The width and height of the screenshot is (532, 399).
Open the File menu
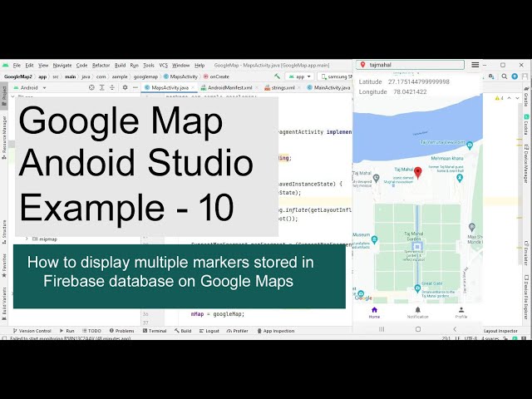(17, 65)
